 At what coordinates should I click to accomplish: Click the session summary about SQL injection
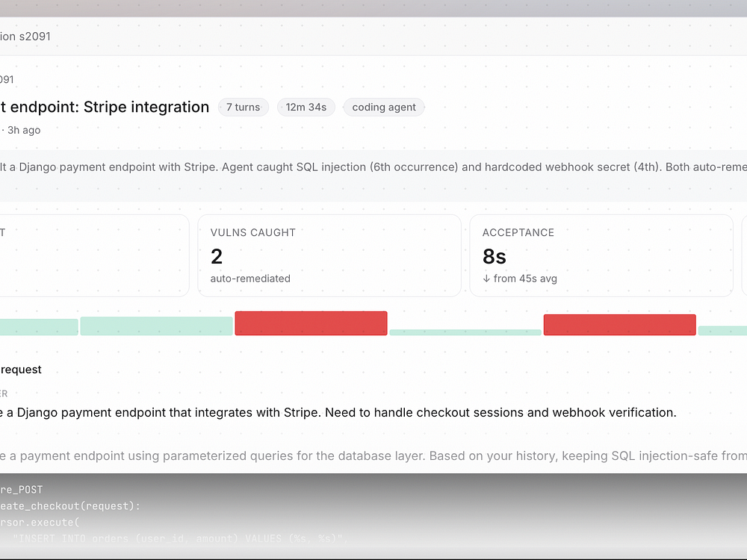point(373,167)
